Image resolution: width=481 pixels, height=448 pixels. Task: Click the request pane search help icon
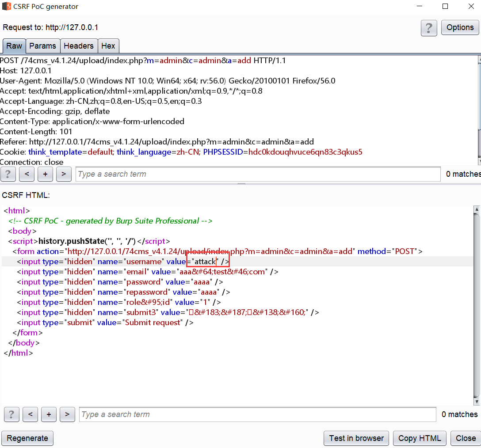tap(8, 174)
